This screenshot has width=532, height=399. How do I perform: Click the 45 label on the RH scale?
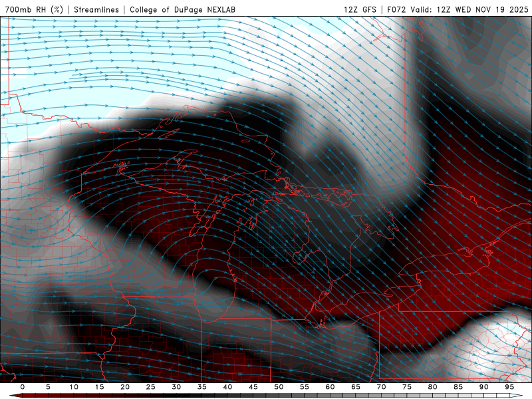pyautogui.click(x=253, y=387)
